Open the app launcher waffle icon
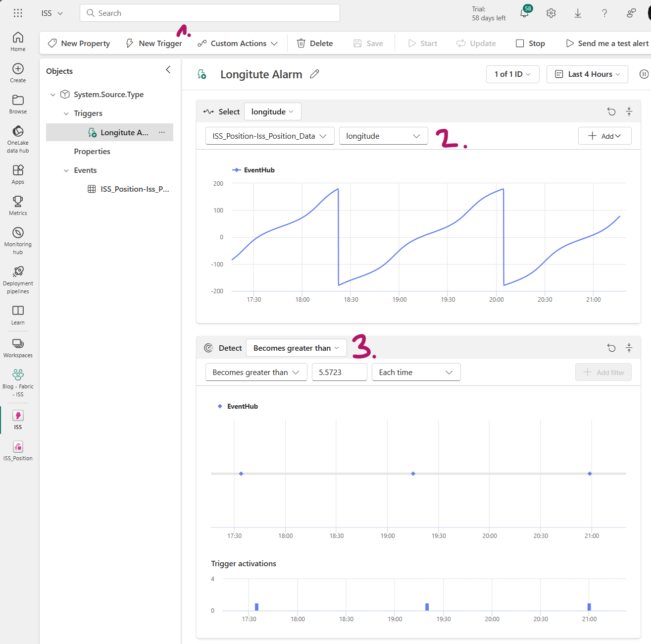The width and height of the screenshot is (651, 644). pyautogui.click(x=18, y=13)
